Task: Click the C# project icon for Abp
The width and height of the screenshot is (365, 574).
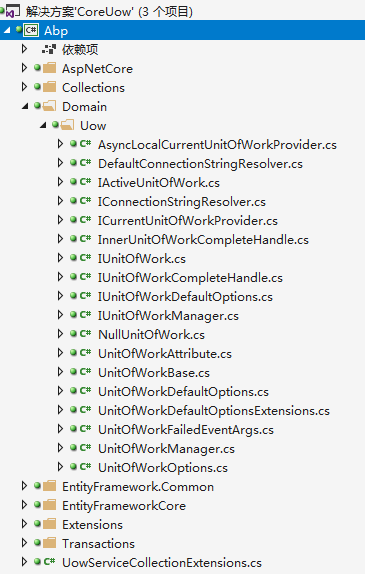Action: (31, 30)
